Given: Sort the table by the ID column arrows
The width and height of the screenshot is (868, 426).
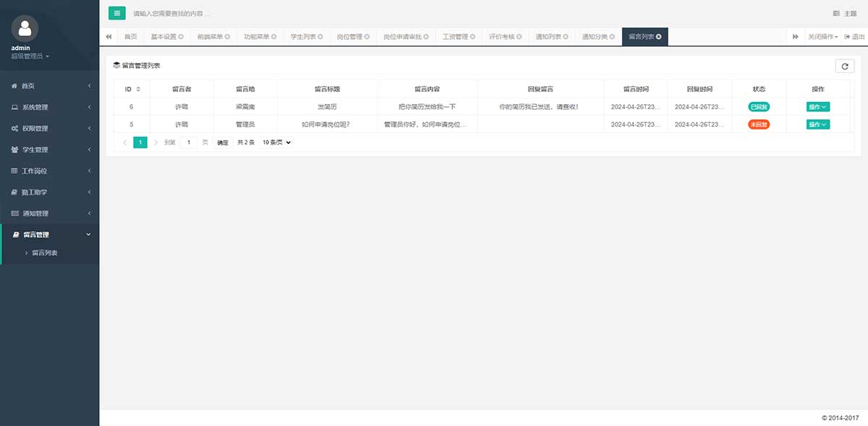Looking at the screenshot, I should 138,89.
